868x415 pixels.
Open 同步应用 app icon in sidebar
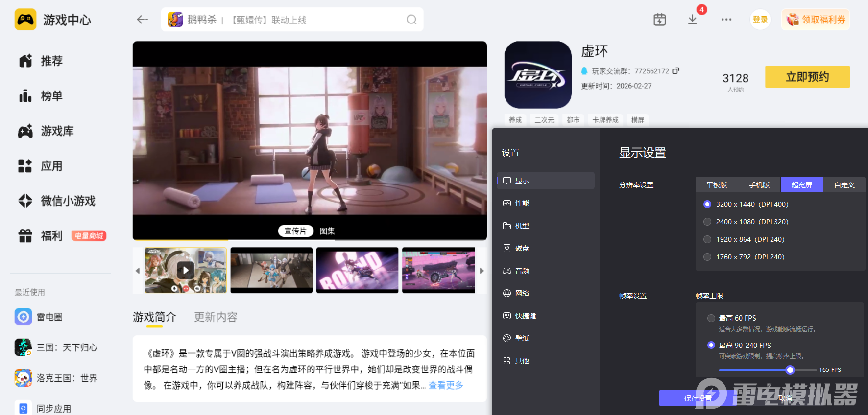[24, 408]
